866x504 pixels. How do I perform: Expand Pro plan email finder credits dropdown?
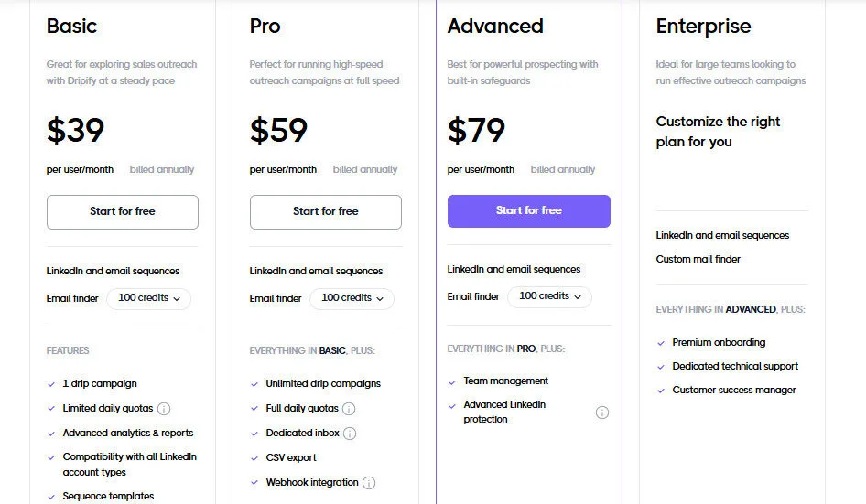click(352, 298)
